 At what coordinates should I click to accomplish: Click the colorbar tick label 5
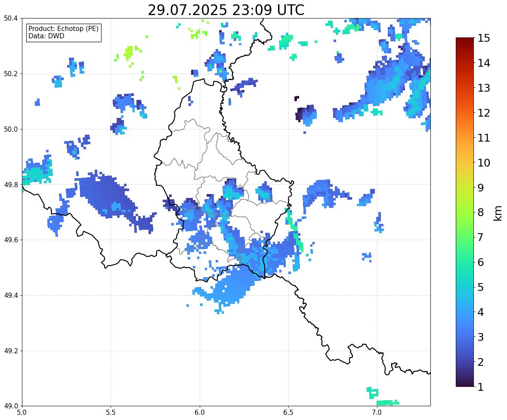(x=481, y=287)
